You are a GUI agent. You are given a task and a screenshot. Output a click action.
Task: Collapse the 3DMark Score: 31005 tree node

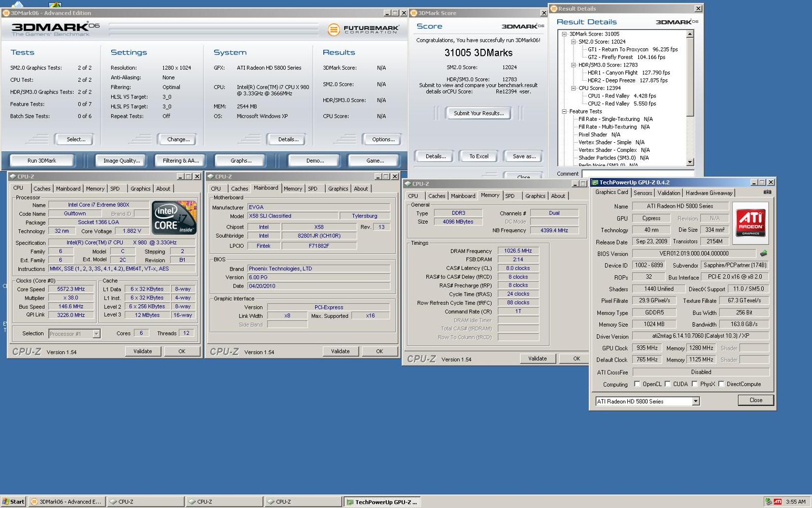point(564,34)
